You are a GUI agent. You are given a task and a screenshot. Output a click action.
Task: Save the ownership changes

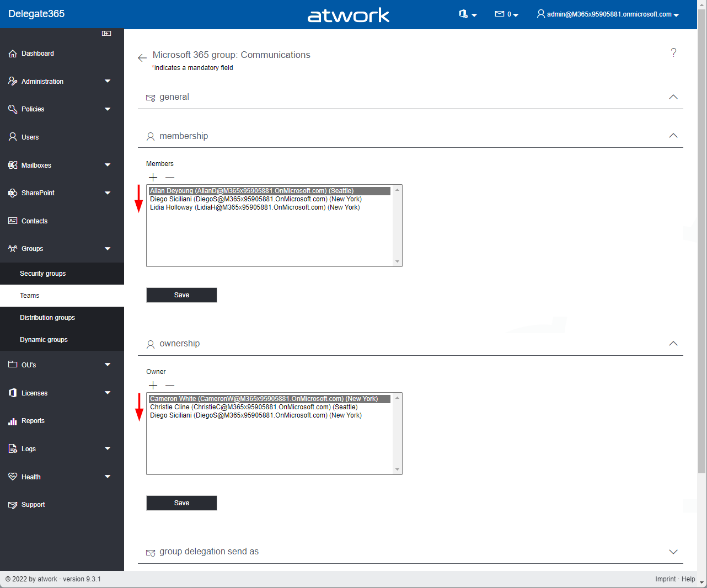(181, 503)
